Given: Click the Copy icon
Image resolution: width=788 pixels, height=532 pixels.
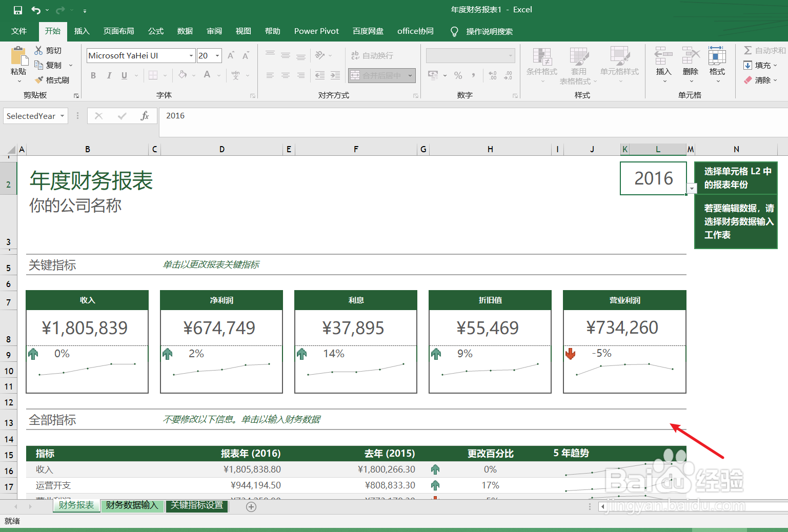Looking at the screenshot, I should click(38, 65).
